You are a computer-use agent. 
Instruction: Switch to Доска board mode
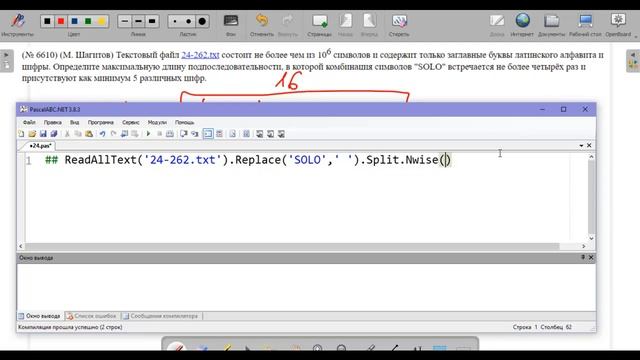click(x=497, y=24)
